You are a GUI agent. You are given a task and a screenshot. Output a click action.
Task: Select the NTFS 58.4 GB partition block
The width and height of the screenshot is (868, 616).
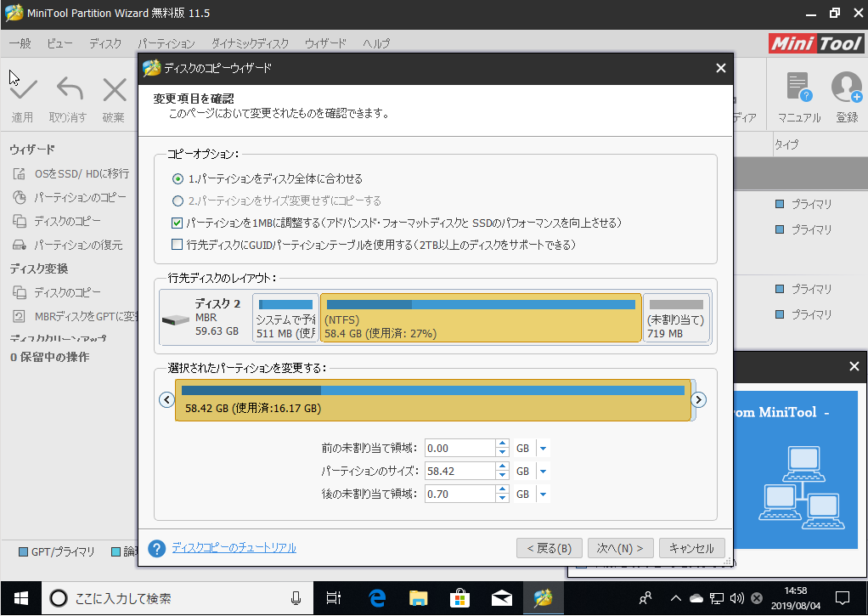[481, 319]
